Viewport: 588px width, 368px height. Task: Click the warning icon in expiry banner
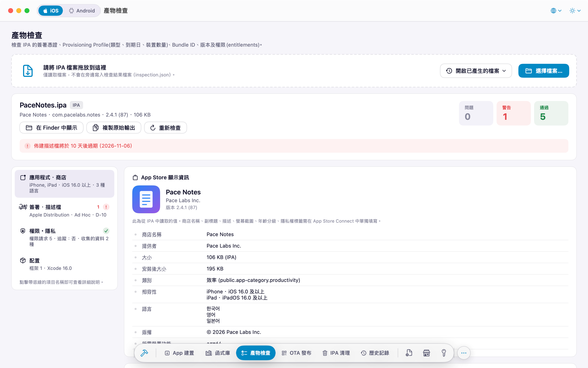(27, 146)
